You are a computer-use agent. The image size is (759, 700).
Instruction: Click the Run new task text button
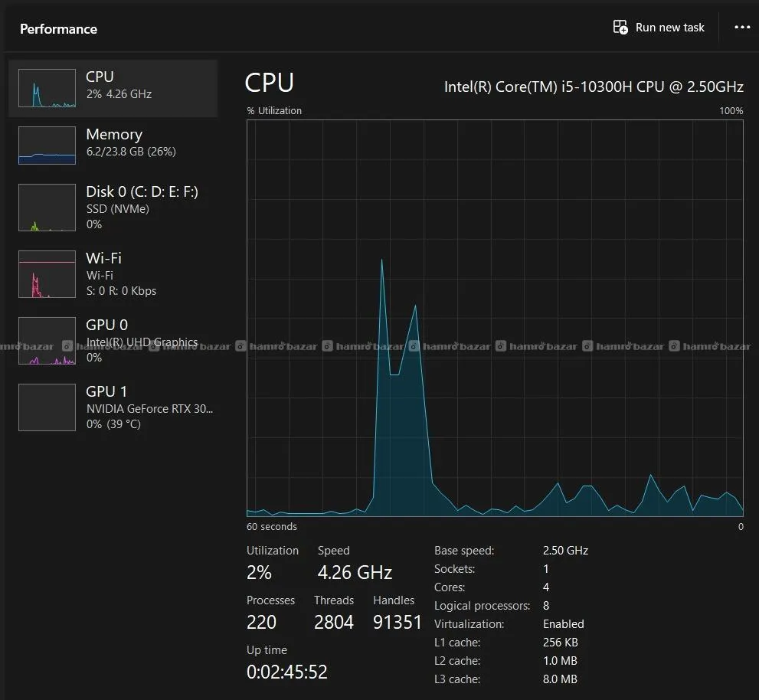pyautogui.click(x=670, y=28)
